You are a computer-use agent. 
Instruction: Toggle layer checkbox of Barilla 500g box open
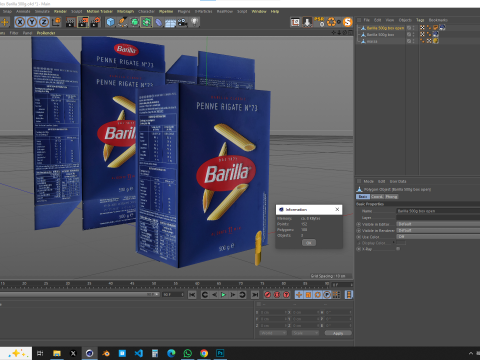pyautogui.click(x=409, y=28)
